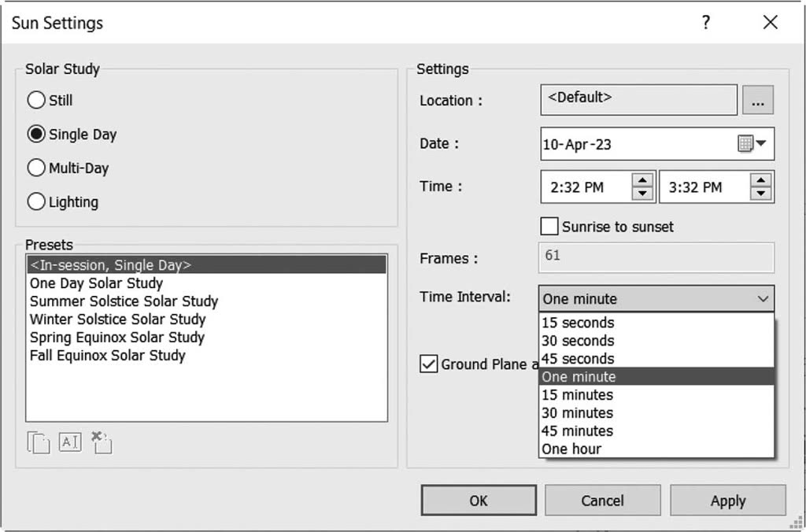Select One Day Solar Study preset

click(x=207, y=283)
